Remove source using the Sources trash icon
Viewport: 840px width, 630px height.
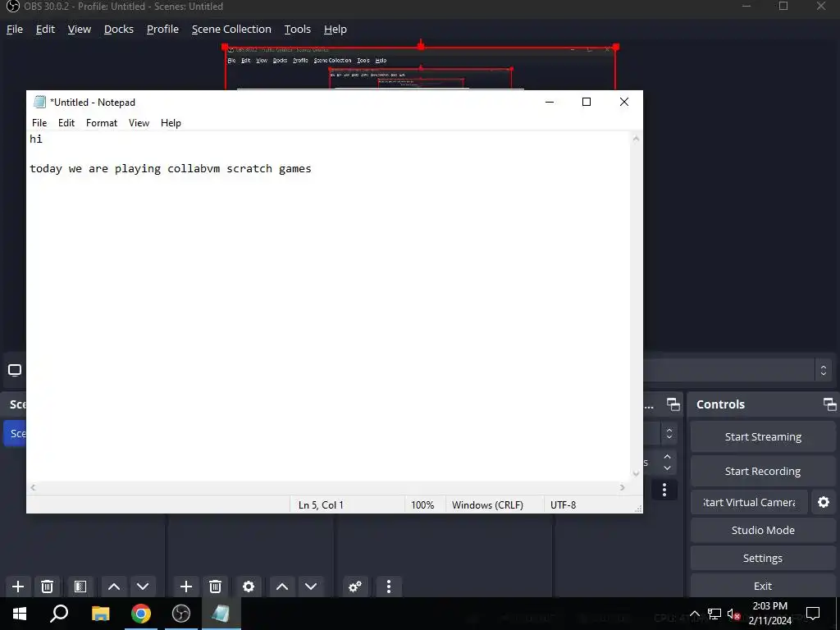(x=216, y=587)
